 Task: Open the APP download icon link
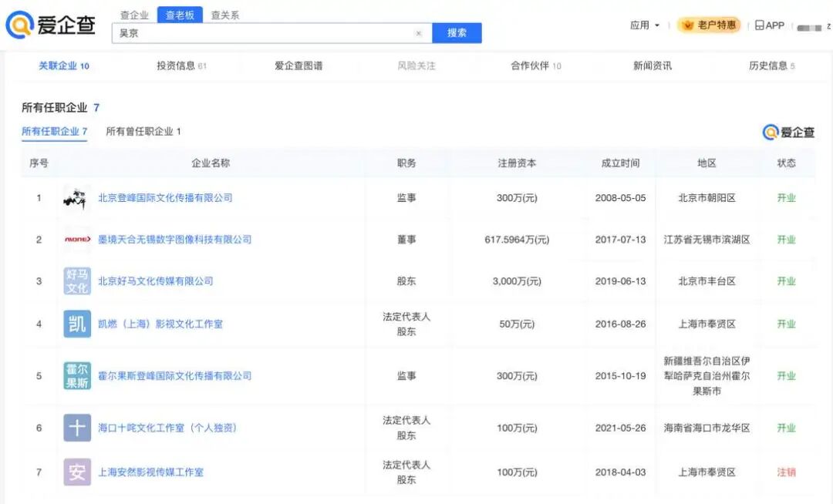(769, 25)
